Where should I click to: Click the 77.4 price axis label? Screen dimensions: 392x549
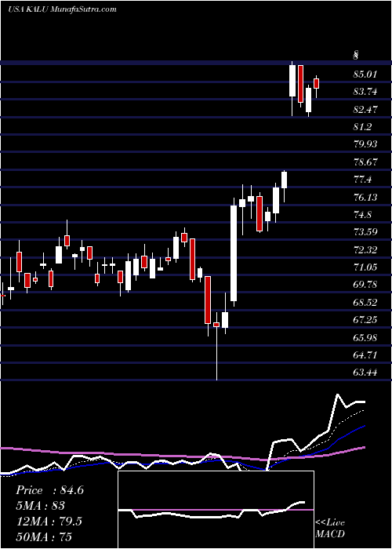pyautogui.click(x=362, y=180)
